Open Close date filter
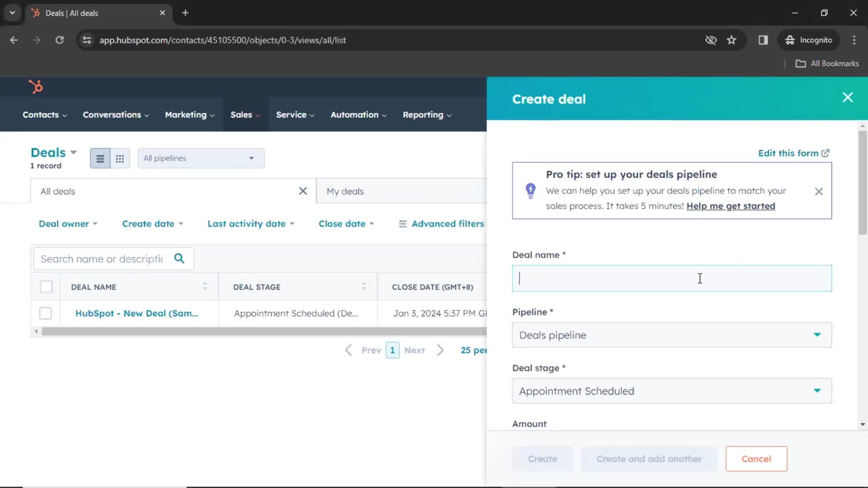This screenshot has width=868, height=488. [x=346, y=224]
